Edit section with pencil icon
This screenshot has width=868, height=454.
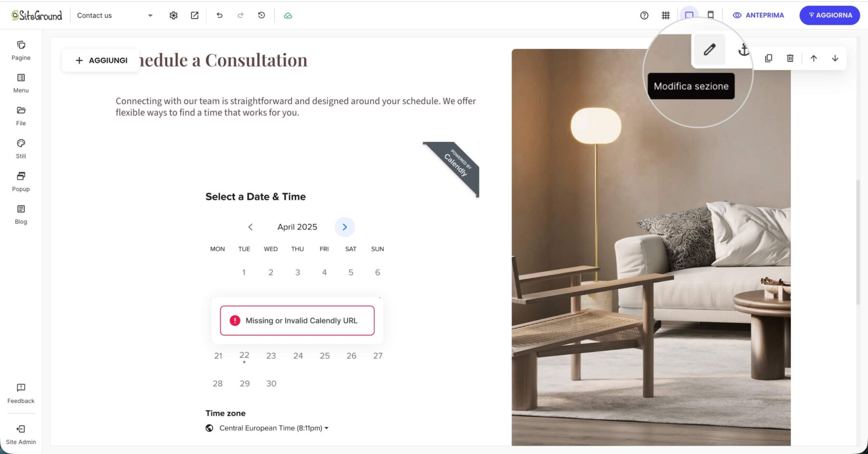(710, 50)
